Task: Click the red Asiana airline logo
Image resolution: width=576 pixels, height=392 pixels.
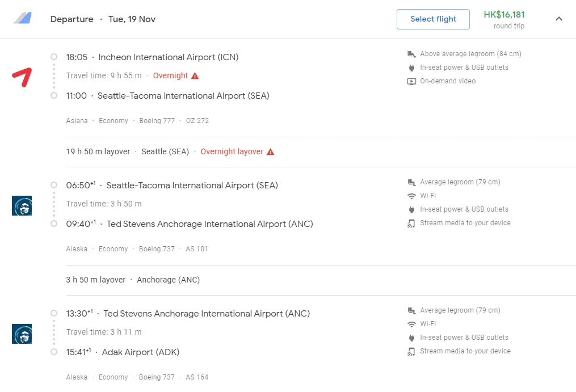Action: (x=22, y=77)
